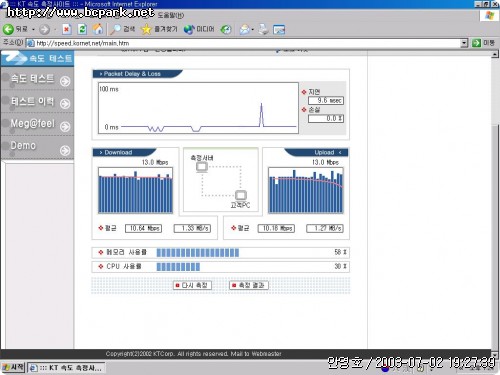The height and width of the screenshot is (375, 500).
Task: Click the Forward arrow in the IE toolbar
Action: [x=44, y=29]
